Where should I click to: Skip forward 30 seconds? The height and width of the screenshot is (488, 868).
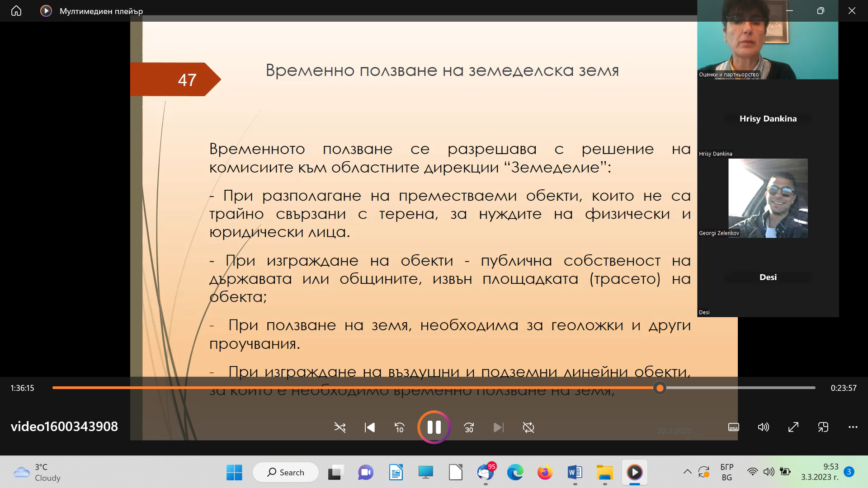pos(469,427)
